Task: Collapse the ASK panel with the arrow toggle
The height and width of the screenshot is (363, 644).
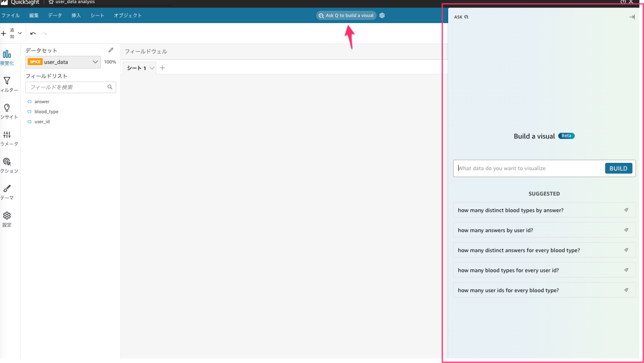Action: [631, 17]
